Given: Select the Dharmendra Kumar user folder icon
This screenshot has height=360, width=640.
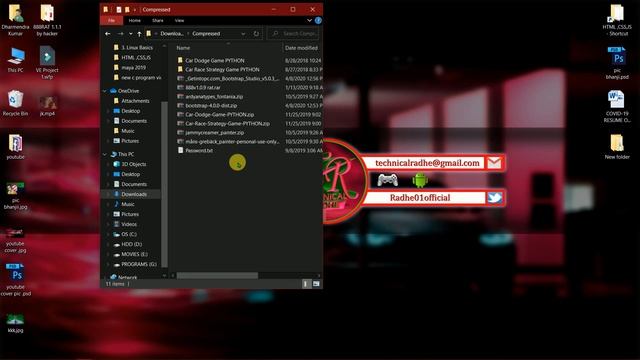Looking at the screenshot, I should coord(16,20).
